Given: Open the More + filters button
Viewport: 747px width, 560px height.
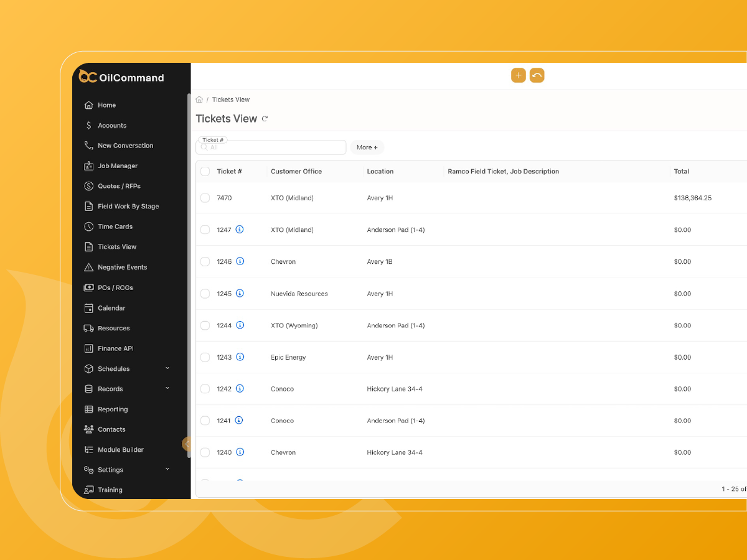Looking at the screenshot, I should tap(367, 147).
